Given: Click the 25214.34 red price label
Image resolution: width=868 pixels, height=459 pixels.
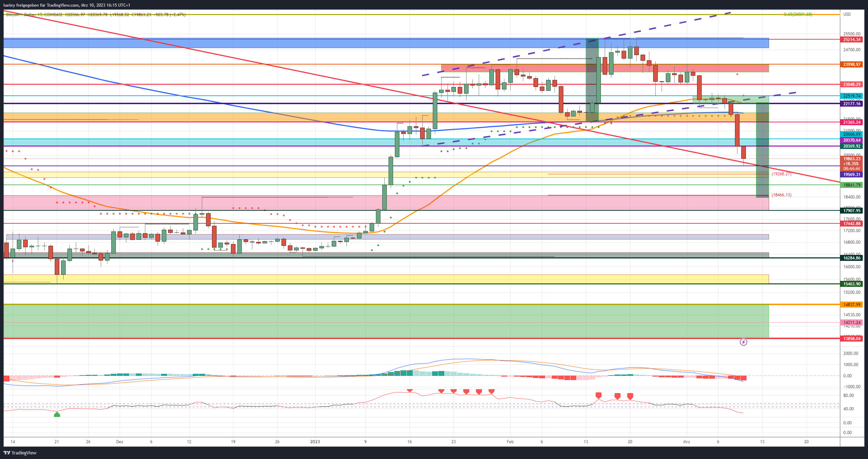Looking at the screenshot, I should point(852,40).
